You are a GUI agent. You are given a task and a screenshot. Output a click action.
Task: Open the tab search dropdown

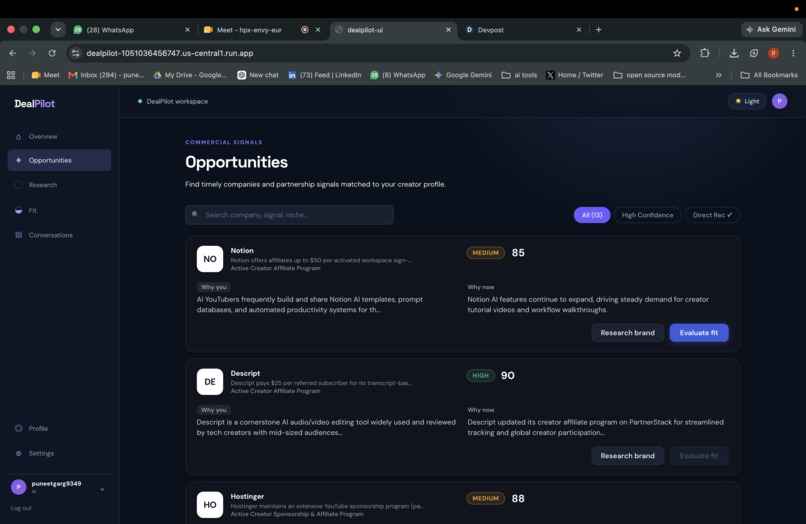click(x=58, y=30)
